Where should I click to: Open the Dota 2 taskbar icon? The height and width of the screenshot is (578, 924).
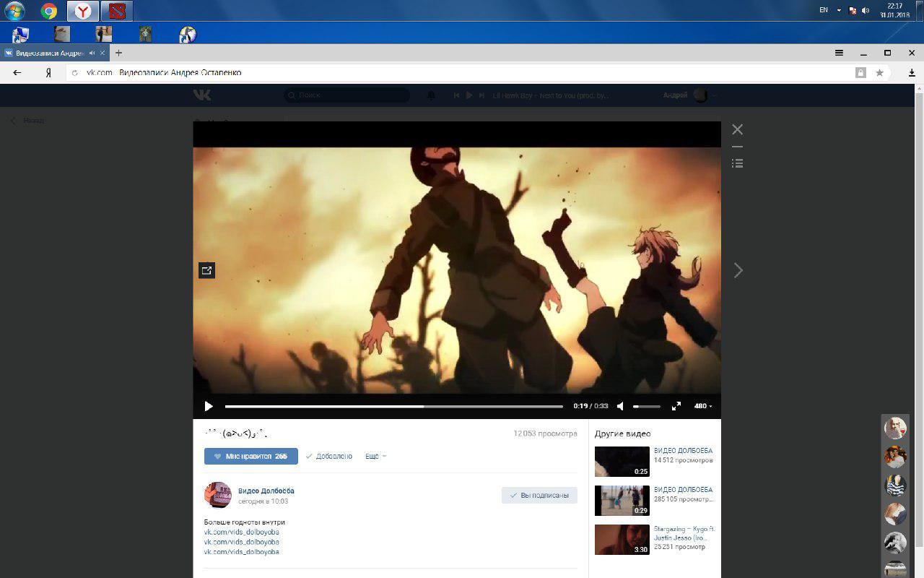tap(117, 11)
